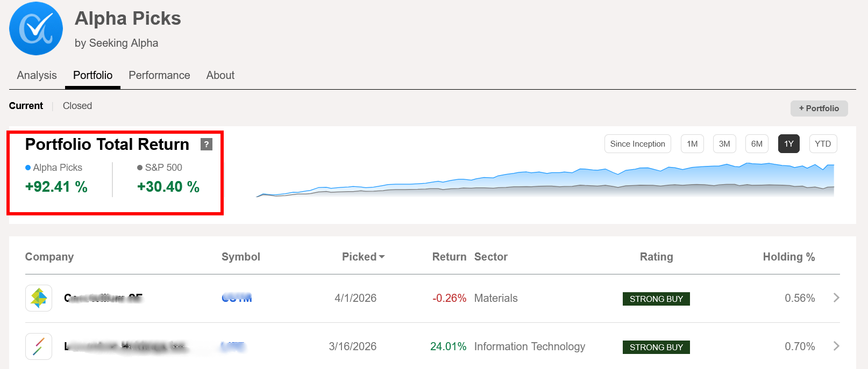Click the 0.56% holding cell

pos(800,298)
